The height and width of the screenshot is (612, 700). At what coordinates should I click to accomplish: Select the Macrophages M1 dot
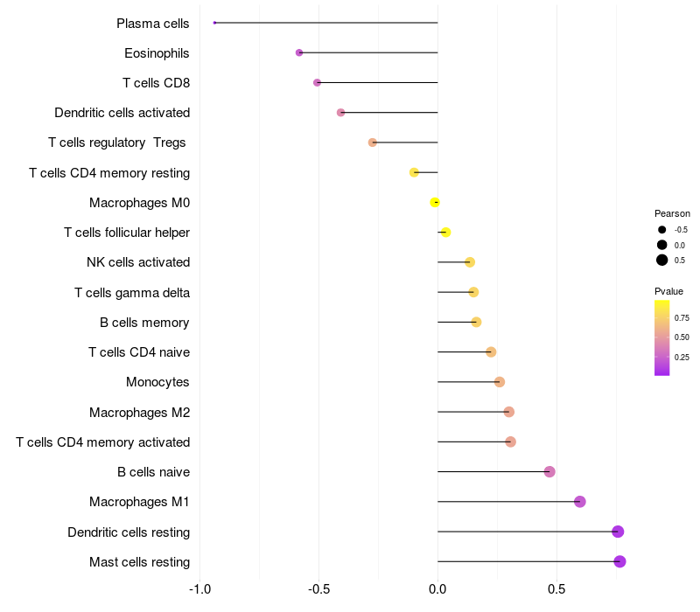pos(580,502)
